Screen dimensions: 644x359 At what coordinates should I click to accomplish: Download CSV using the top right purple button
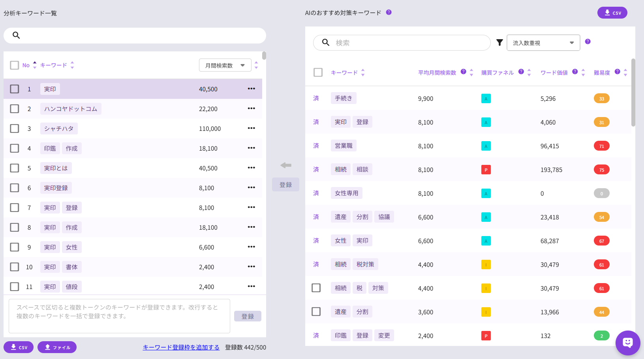[x=612, y=12]
